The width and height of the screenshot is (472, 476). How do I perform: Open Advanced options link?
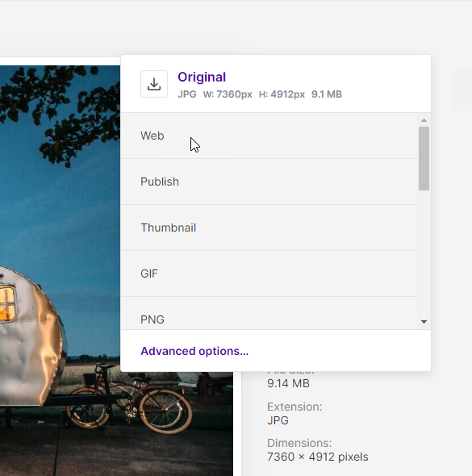(194, 351)
